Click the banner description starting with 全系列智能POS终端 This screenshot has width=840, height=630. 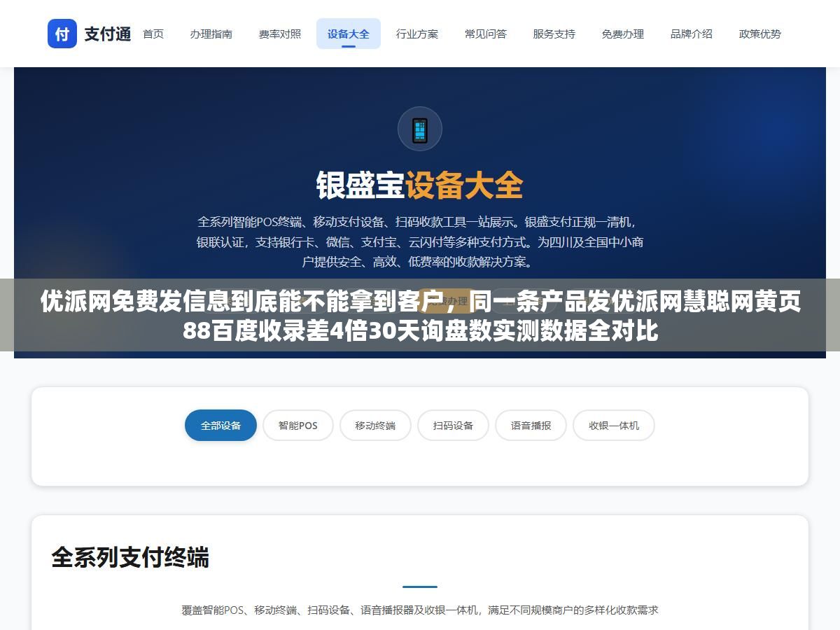pyautogui.click(x=420, y=242)
